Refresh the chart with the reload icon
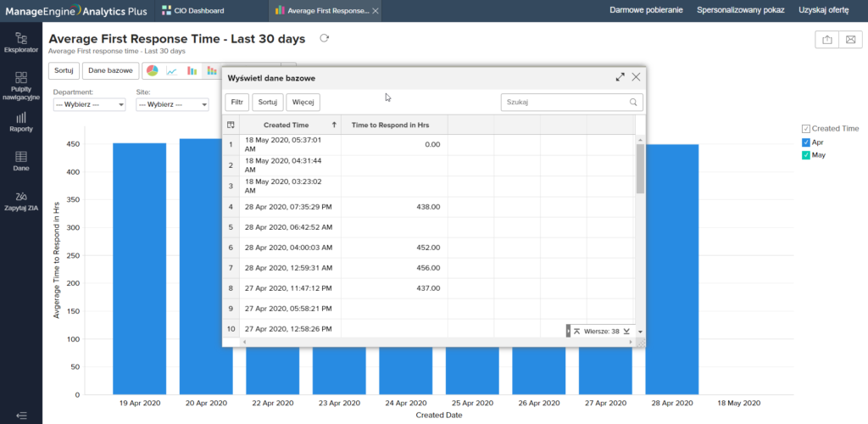This screenshot has width=868, height=424. (324, 39)
